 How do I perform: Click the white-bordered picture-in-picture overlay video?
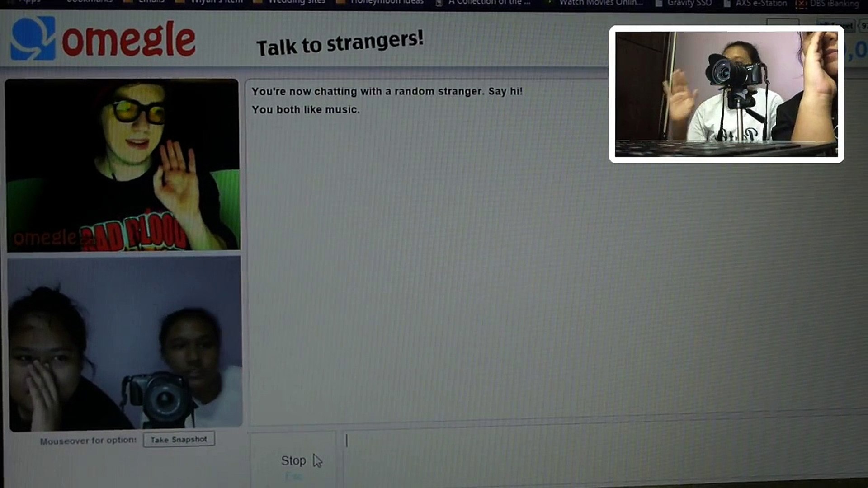(726, 94)
